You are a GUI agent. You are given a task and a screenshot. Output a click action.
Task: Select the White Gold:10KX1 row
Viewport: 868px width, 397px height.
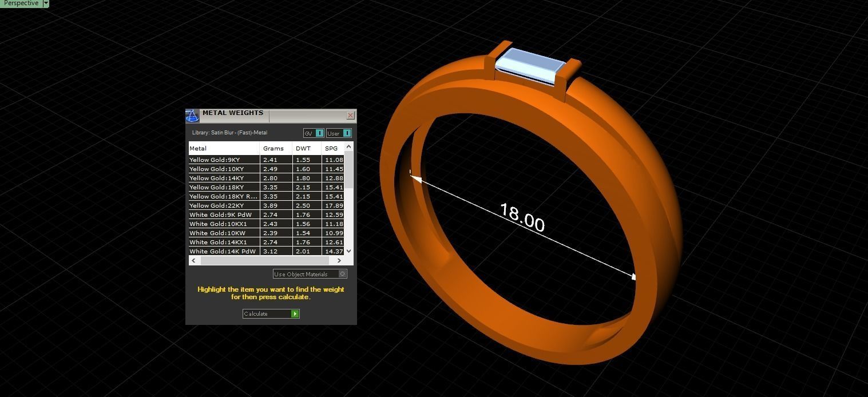(266, 224)
